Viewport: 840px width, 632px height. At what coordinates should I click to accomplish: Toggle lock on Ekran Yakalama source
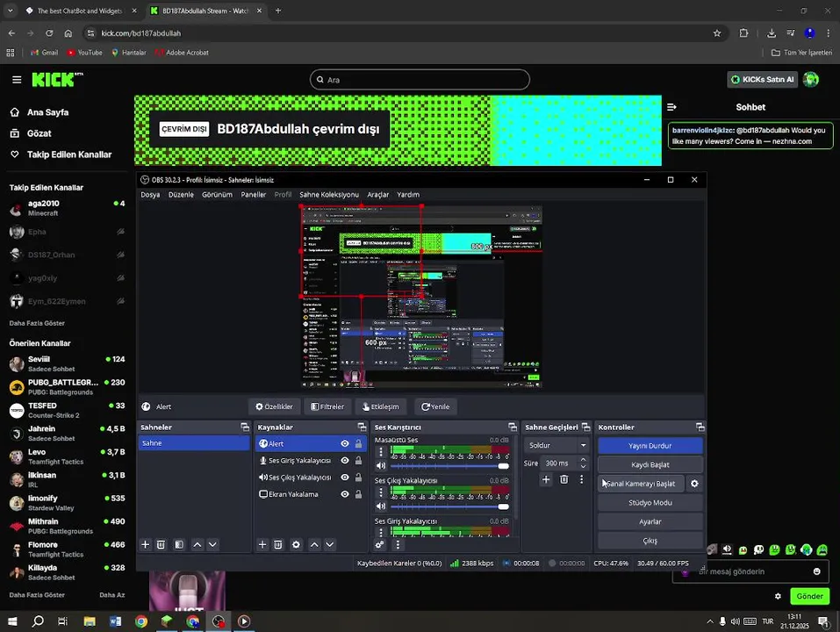click(x=358, y=494)
